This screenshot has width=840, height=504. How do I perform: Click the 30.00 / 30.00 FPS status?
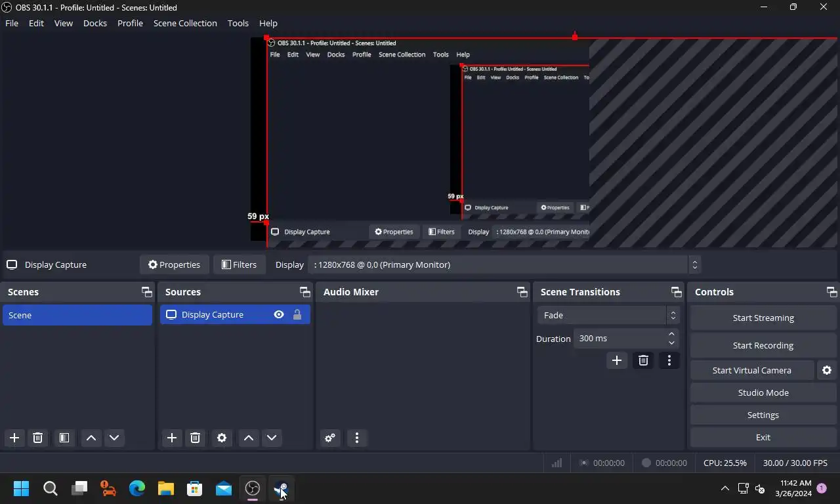click(x=795, y=463)
